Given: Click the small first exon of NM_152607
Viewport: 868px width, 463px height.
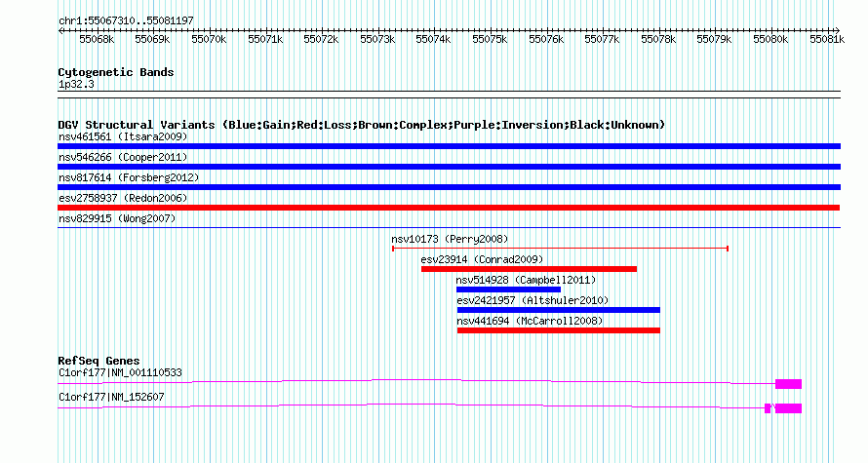Looking at the screenshot, I should (768, 408).
